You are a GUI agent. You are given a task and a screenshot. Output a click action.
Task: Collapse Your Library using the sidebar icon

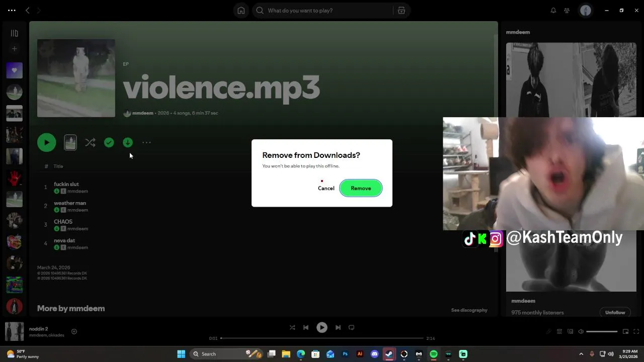click(14, 33)
